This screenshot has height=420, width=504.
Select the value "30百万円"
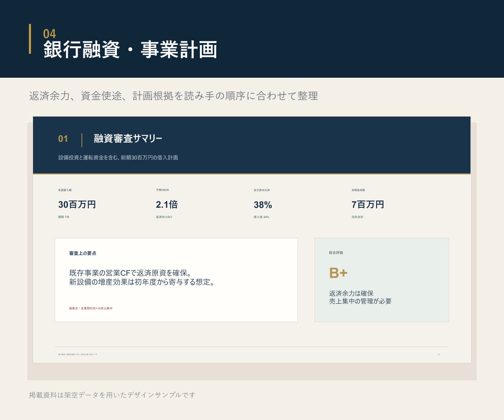click(77, 205)
